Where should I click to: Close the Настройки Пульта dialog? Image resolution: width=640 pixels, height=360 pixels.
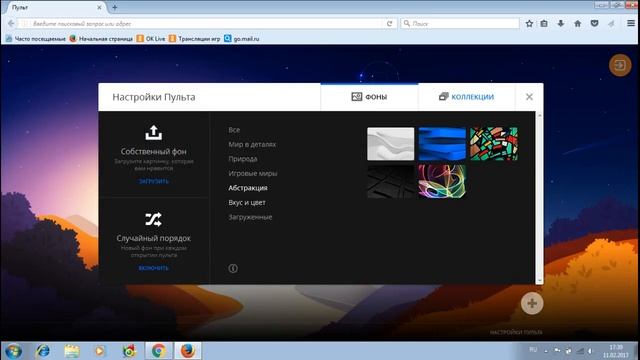[x=529, y=97]
